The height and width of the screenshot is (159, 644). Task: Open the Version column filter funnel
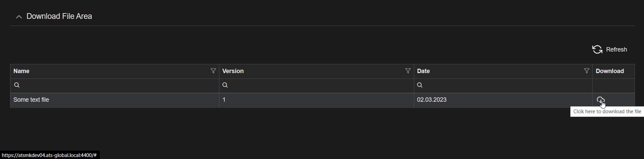[408, 71]
